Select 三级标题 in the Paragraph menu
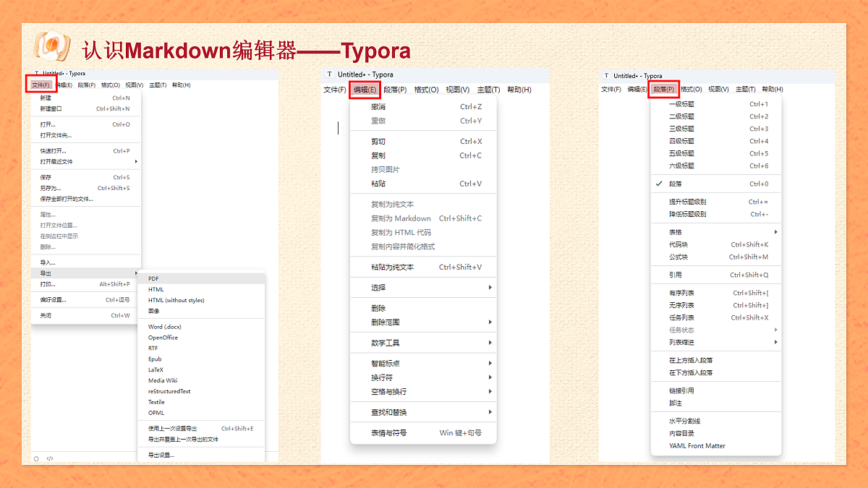The height and width of the screenshot is (488, 868). point(718,129)
